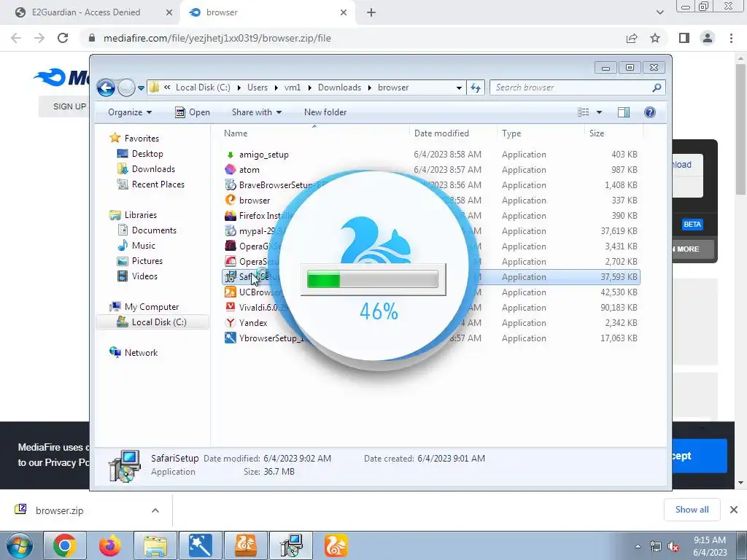Click Downloads in the address breadcrumb
Image resolution: width=747 pixels, height=560 pixels.
tap(340, 87)
